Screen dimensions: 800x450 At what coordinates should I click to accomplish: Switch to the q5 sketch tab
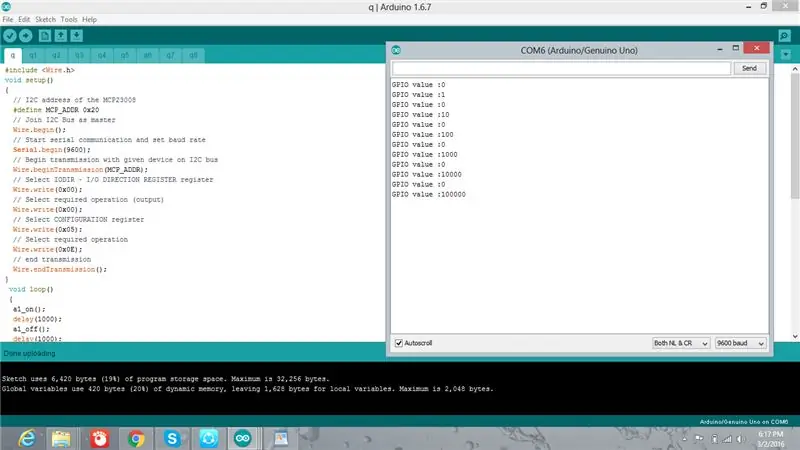125,55
